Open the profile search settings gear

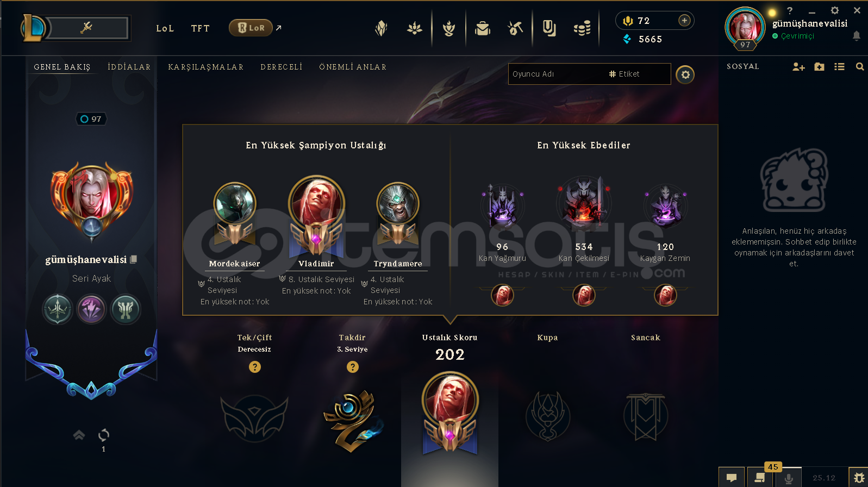pyautogui.click(x=685, y=74)
